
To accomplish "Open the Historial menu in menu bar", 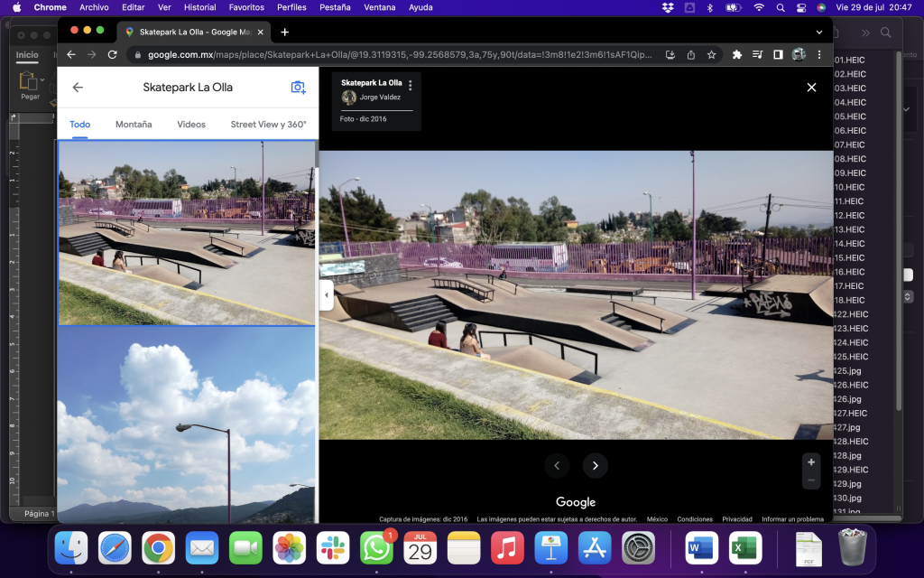I will pyautogui.click(x=199, y=7).
